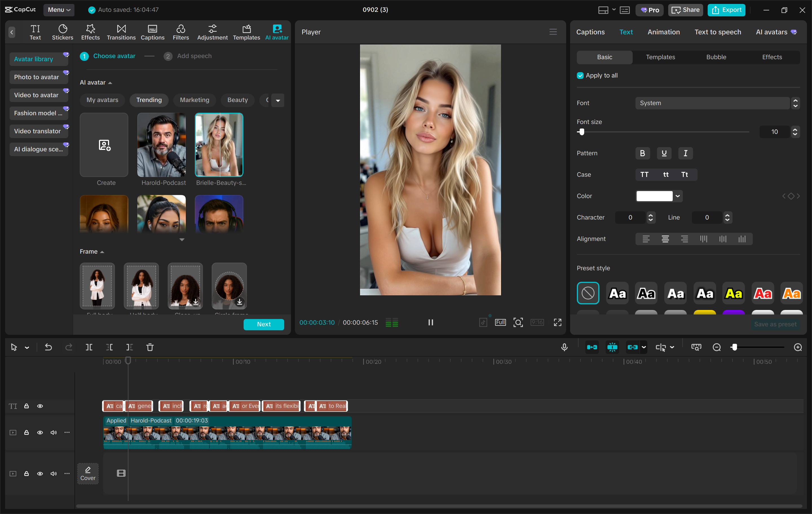Hide the Harold-Podcast track with the eye toggle
Image resolution: width=812 pixels, height=514 pixels.
tap(40, 433)
